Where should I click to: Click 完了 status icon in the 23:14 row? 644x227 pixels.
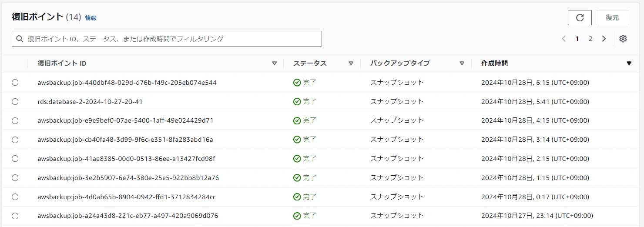tap(297, 216)
